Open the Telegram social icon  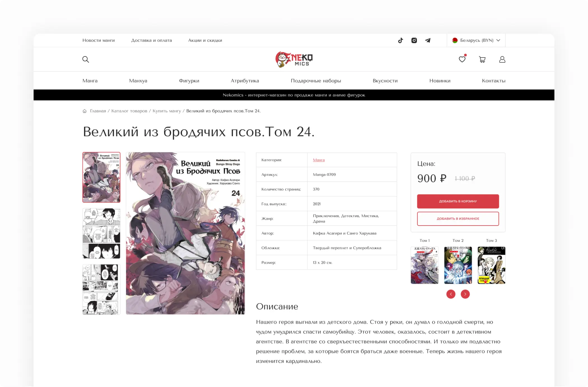pos(428,40)
